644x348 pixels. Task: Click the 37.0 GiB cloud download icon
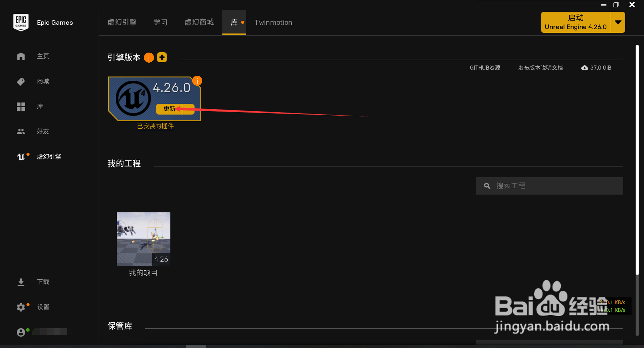click(x=585, y=68)
